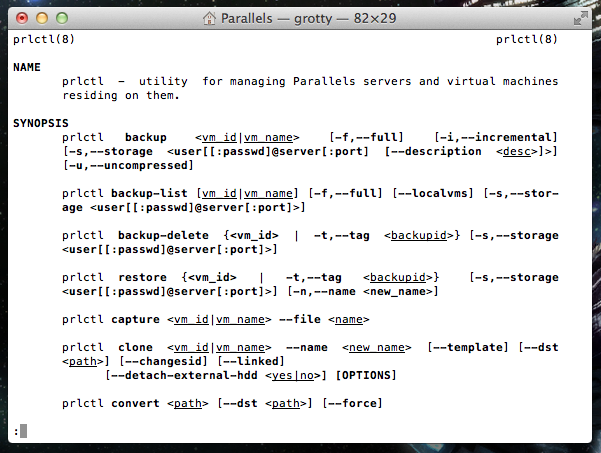Click the window title 'Parallels — grotty — 82×29'
The width and height of the screenshot is (601, 453).
(x=309, y=18)
